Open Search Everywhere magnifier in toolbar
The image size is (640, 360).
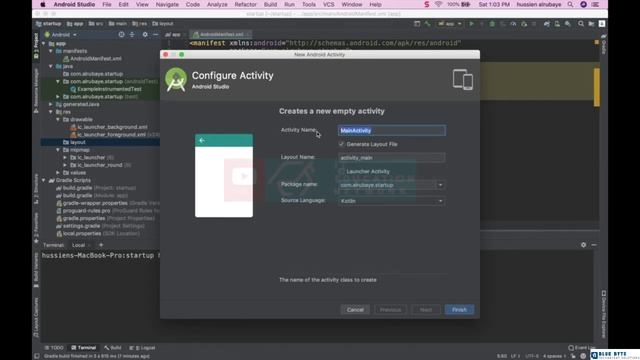pyautogui.click(x=580, y=24)
